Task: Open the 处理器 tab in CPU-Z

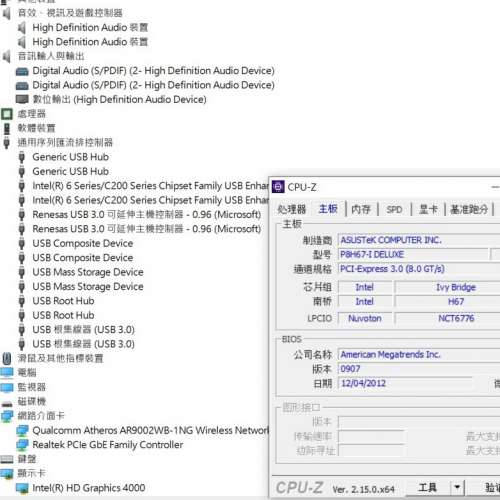Action: 292,209
